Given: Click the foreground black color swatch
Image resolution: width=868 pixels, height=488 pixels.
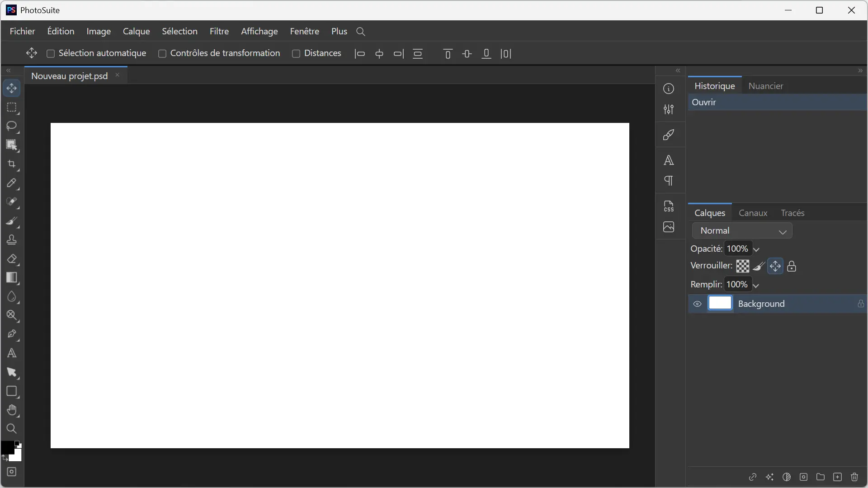Looking at the screenshot, I should (8, 447).
